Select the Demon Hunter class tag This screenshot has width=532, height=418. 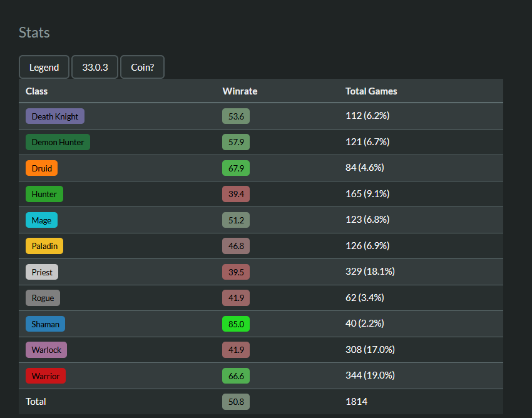[58, 142]
